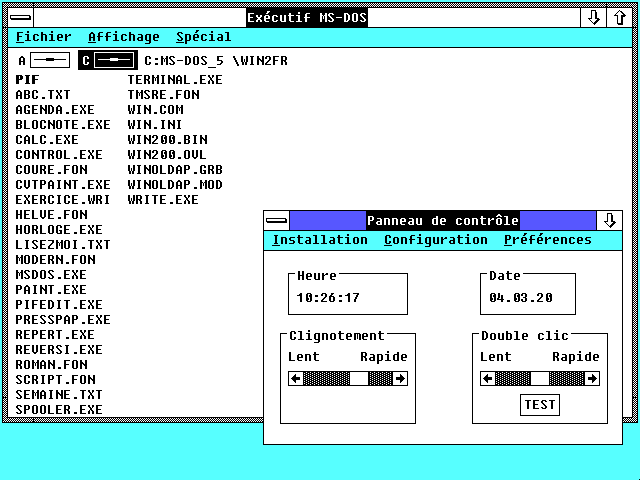This screenshot has height=480, width=640.
Task: Select file MSDOS.EXE
Action: pyautogui.click(x=51, y=275)
